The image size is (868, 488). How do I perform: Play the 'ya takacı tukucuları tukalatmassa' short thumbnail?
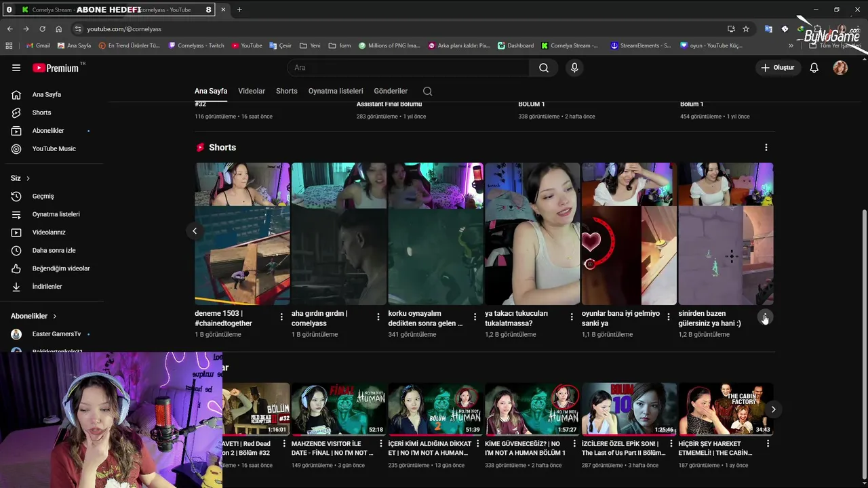pyautogui.click(x=532, y=234)
